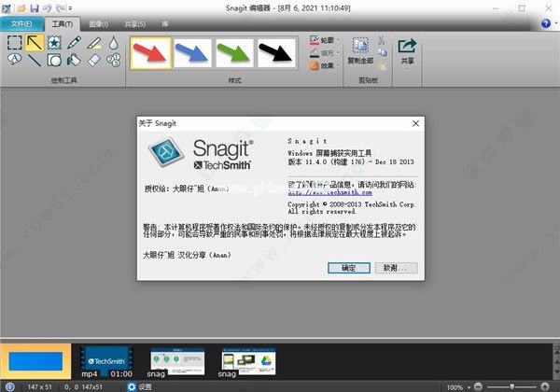Click the zoom in plus button

click(x=545, y=386)
